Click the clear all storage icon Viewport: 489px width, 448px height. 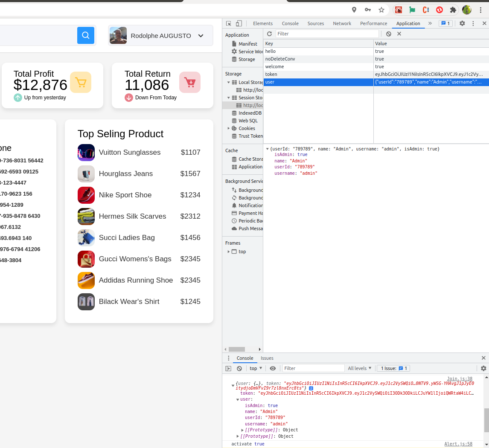point(388,34)
